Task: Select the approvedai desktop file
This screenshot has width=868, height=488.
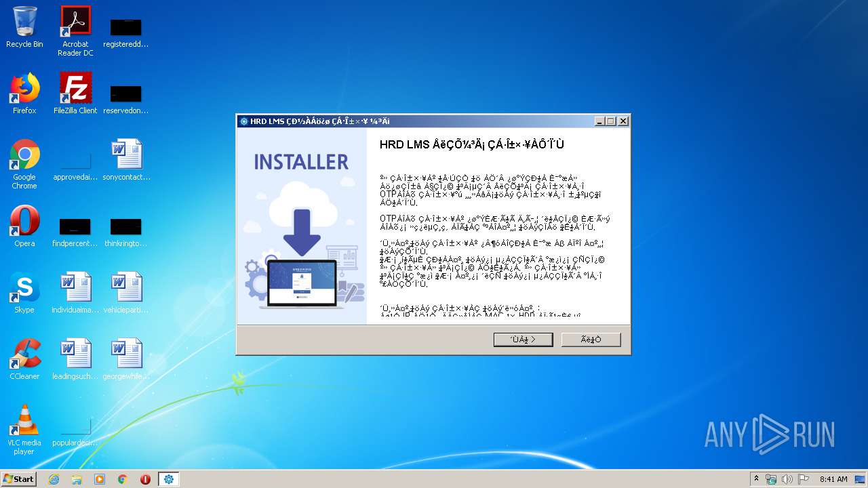Action: (75, 168)
